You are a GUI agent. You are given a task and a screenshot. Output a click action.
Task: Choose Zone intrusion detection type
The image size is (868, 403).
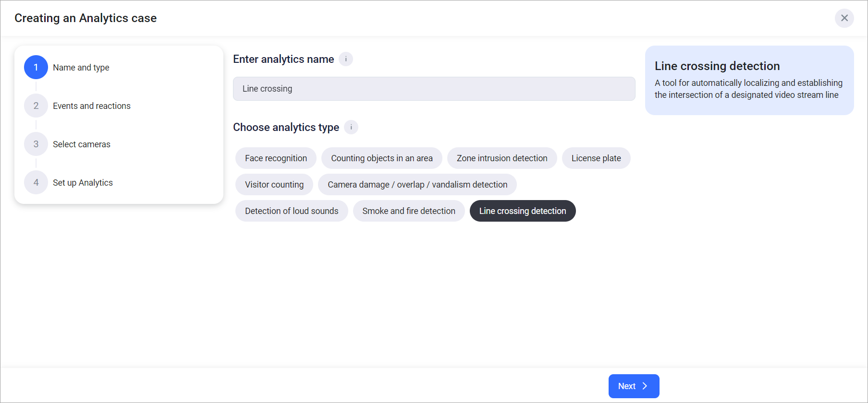(x=501, y=158)
